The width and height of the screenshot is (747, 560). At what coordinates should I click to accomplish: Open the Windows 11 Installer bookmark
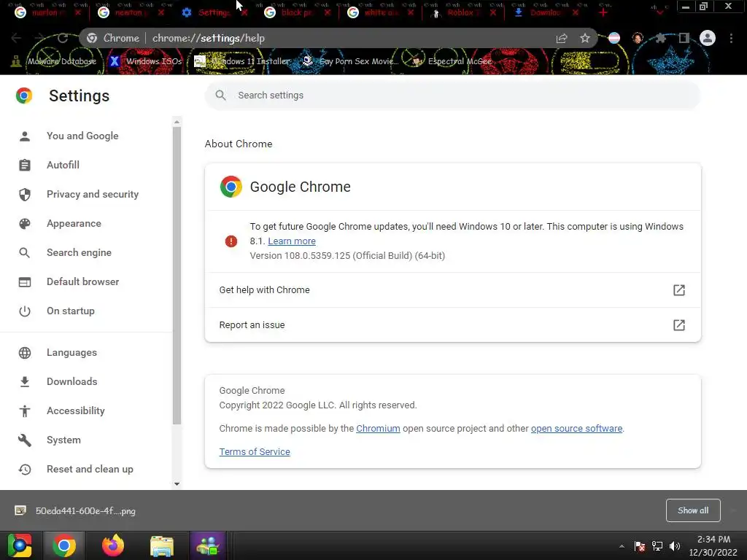(x=242, y=61)
